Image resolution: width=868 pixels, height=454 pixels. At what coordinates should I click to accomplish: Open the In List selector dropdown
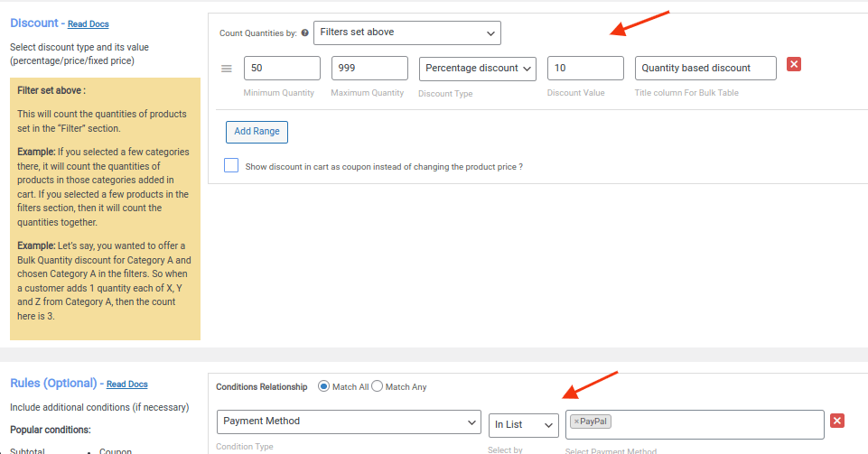523,424
